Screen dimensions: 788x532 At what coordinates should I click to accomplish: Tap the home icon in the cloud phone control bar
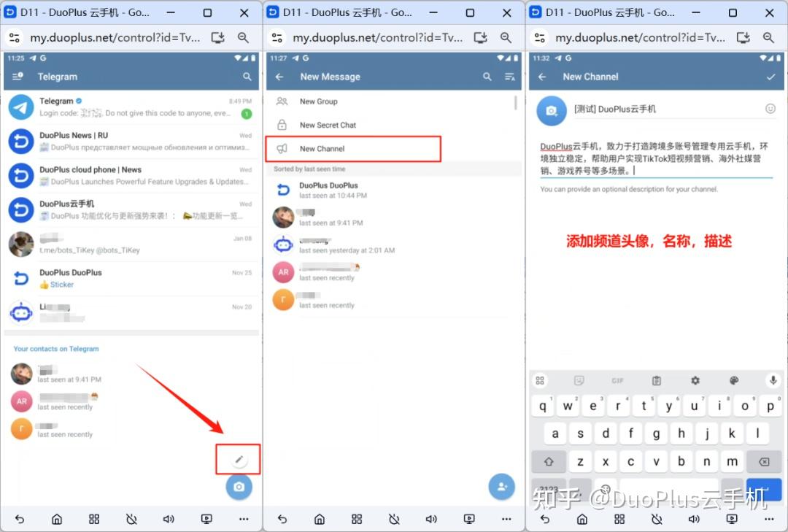pyautogui.click(x=582, y=519)
